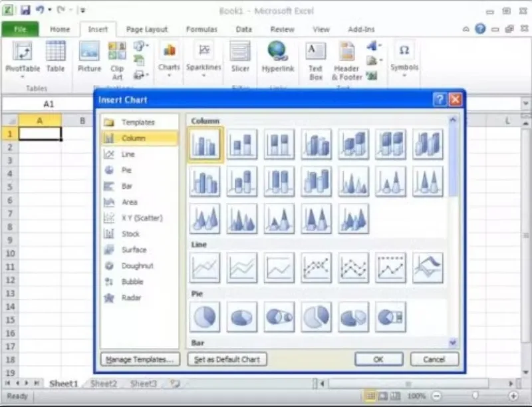Select Pie in the chart type list
Image resolution: width=532 pixels, height=407 pixels.
coord(140,170)
